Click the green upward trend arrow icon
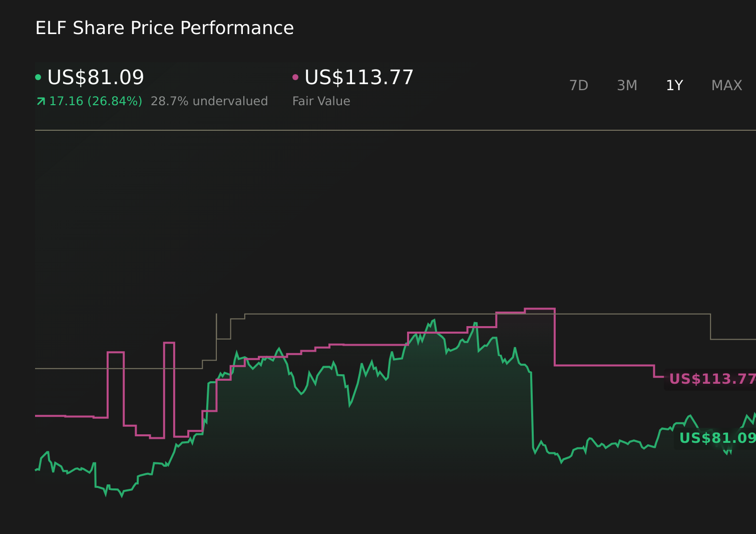 [x=40, y=101]
